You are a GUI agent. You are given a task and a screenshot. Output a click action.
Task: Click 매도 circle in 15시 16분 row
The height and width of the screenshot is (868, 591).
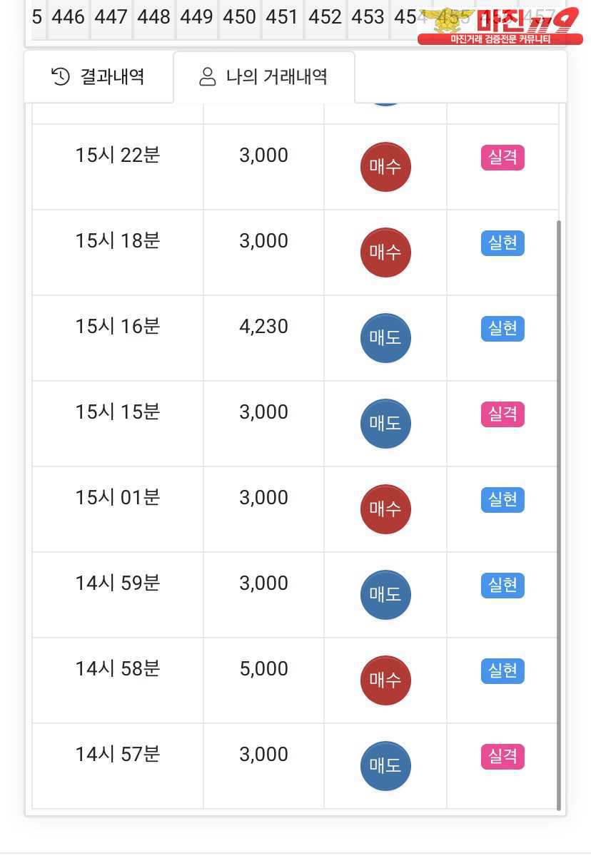(x=385, y=338)
